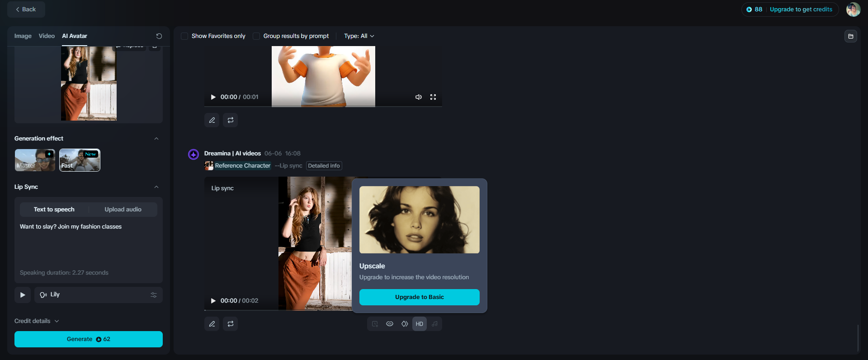Click the regenerate icon under lip sync video
The height and width of the screenshot is (360, 868).
pos(231,324)
